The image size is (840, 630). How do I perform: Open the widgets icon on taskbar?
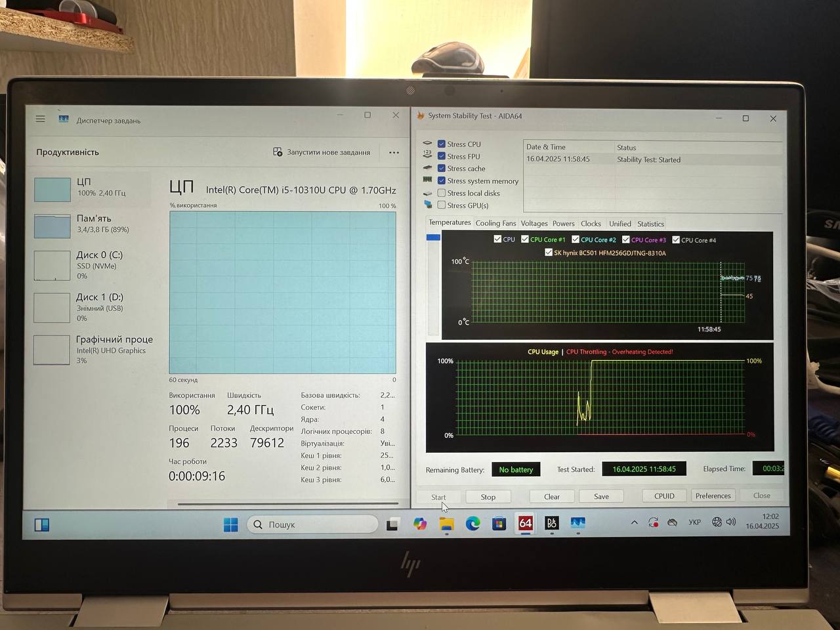[42, 525]
